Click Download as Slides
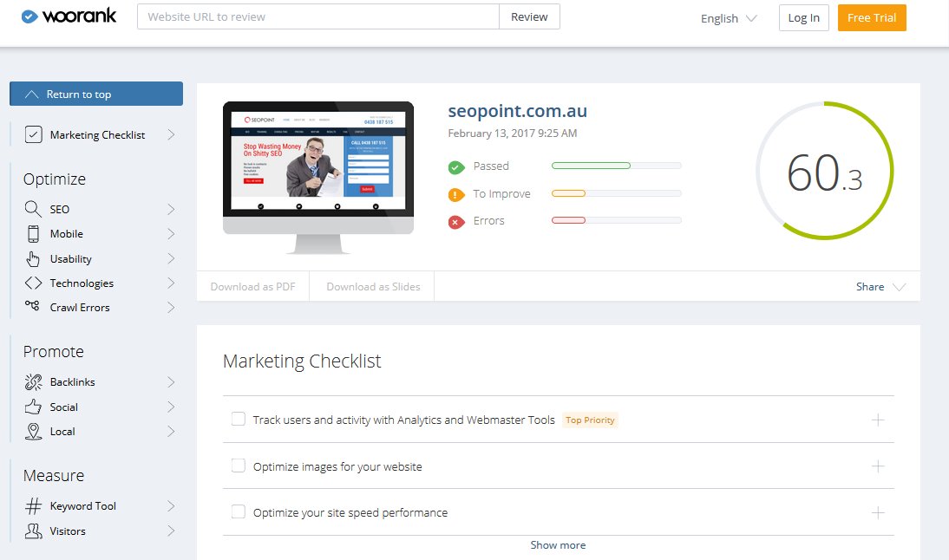The width and height of the screenshot is (949, 560). point(373,287)
